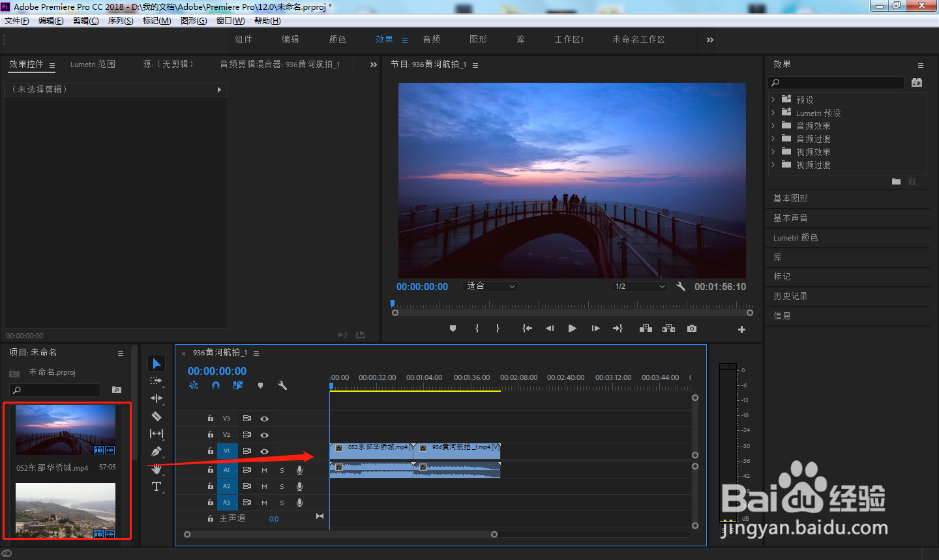Viewport: 939px width, 560px height.
Task: Select the Ripple Edit tool
Action: pyautogui.click(x=156, y=398)
